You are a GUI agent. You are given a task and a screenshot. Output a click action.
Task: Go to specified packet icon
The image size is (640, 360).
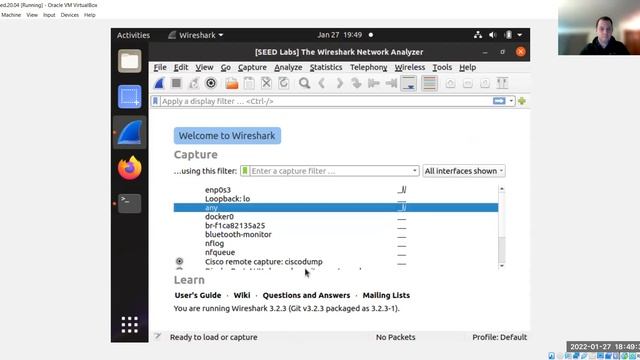[356, 83]
